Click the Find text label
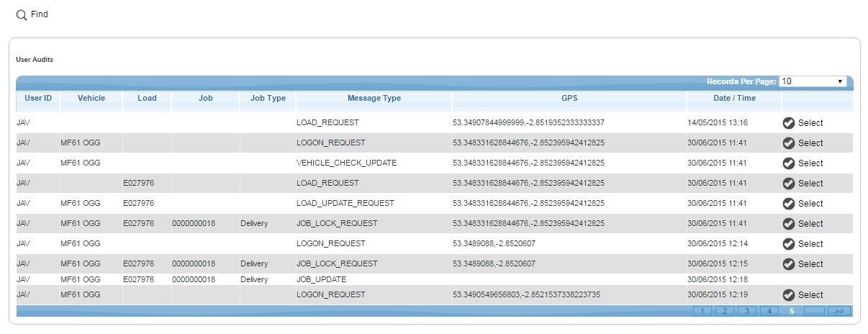Screen dimensions: 868x334 (x=40, y=14)
